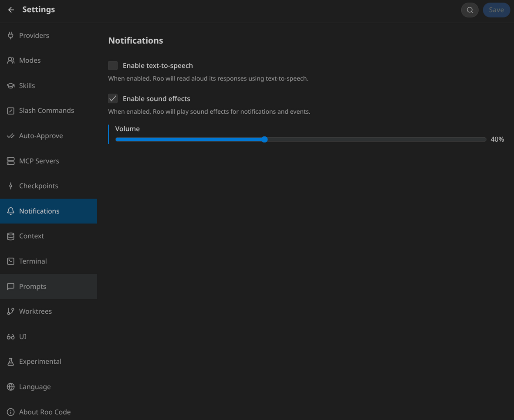Click the Volume slider handle
The image size is (514, 420).
264,139
